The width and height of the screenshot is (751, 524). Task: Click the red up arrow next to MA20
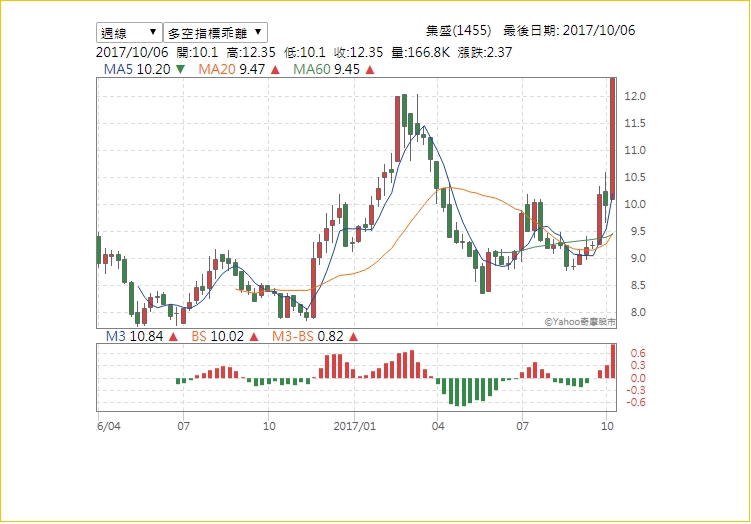[275, 70]
